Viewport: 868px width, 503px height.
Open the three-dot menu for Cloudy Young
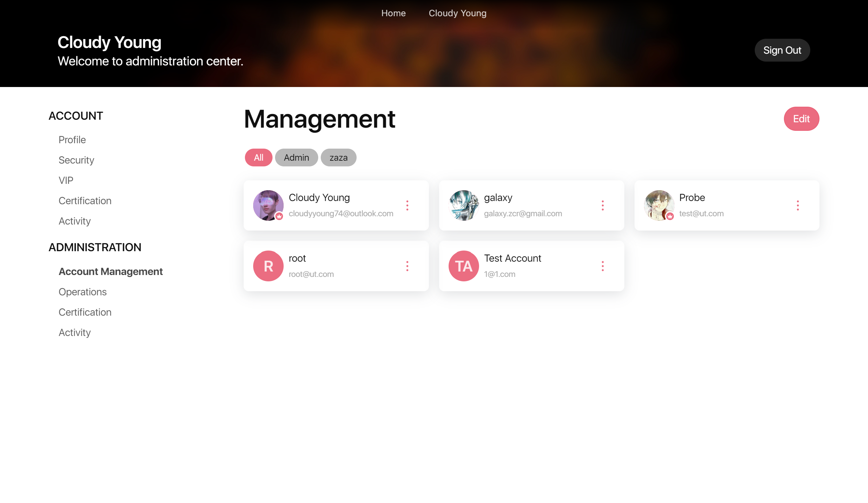(x=407, y=205)
